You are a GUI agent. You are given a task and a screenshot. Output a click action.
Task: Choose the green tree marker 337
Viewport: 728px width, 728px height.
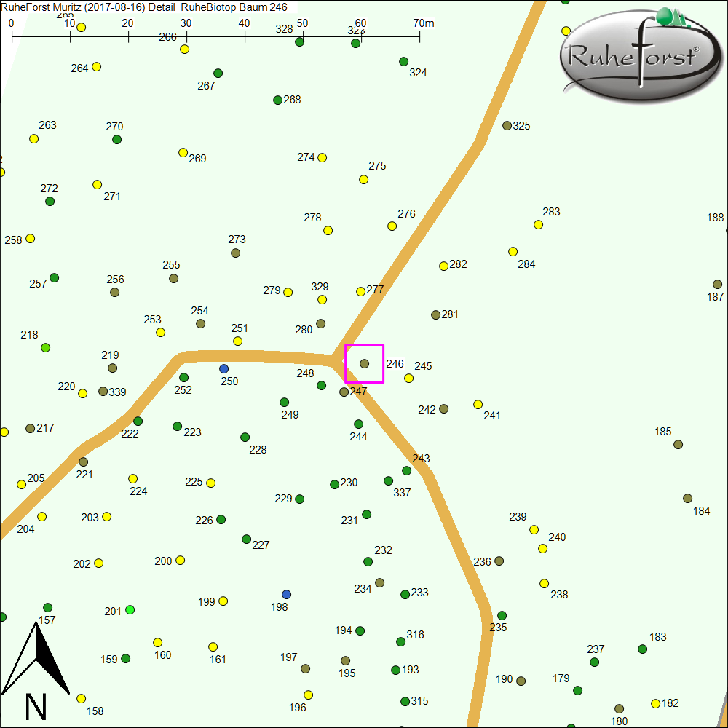click(x=388, y=480)
